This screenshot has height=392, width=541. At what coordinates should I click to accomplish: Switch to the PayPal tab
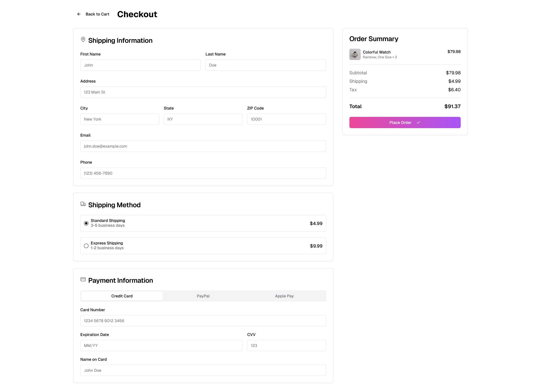203,296
